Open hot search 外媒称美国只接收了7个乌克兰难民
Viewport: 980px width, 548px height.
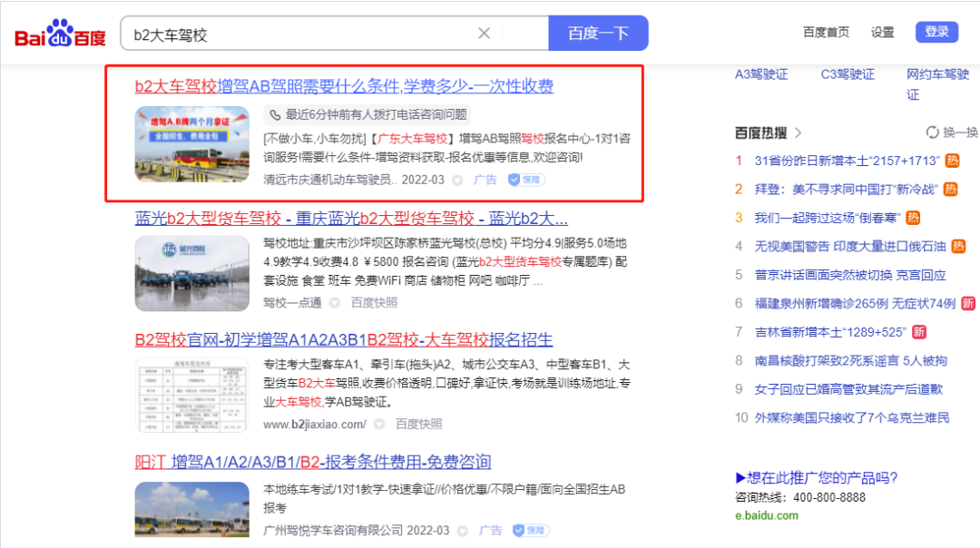click(852, 418)
